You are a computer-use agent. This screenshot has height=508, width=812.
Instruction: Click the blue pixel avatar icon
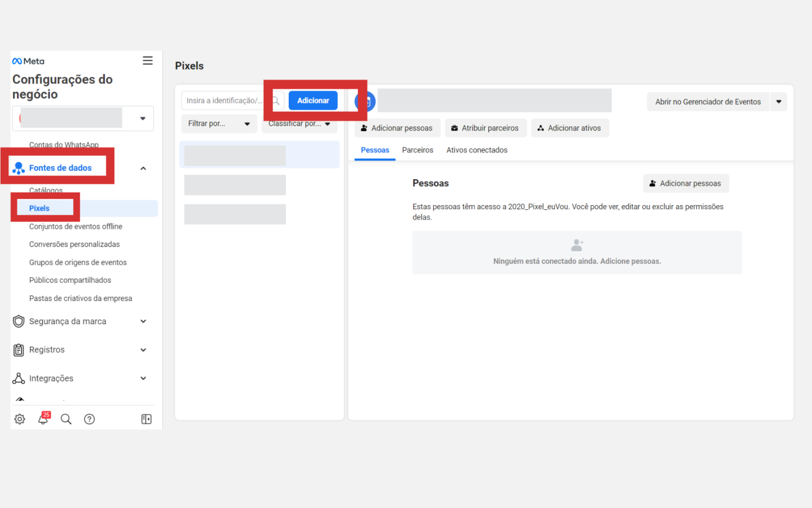coord(365,101)
